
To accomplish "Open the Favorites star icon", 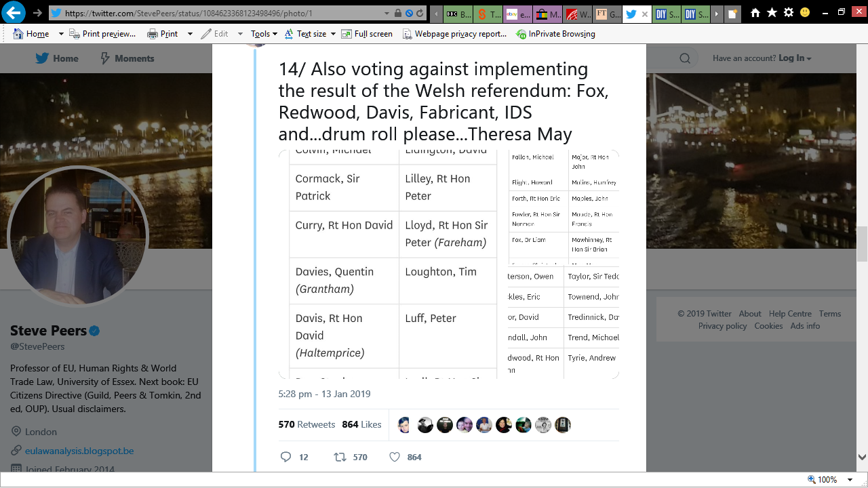I will click(x=772, y=13).
